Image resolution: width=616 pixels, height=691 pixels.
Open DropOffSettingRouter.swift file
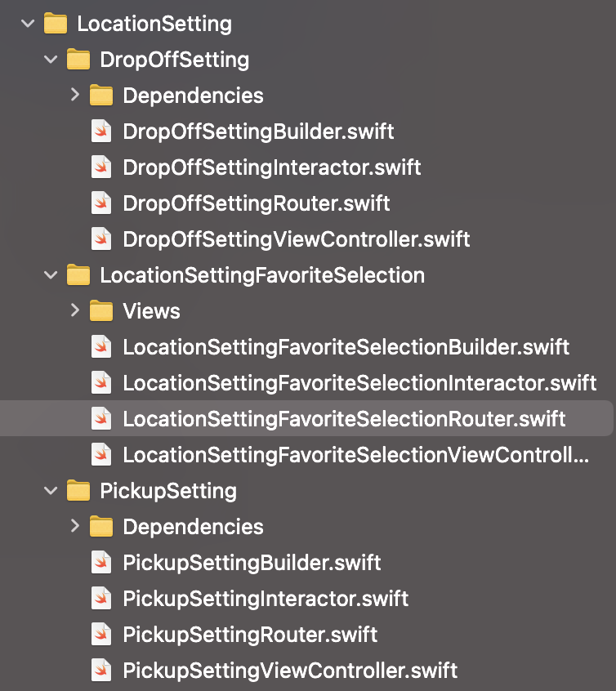257,203
